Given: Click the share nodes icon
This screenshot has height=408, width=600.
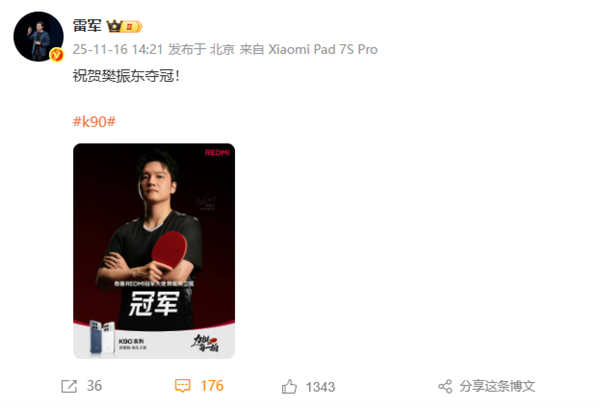Looking at the screenshot, I should [445, 386].
